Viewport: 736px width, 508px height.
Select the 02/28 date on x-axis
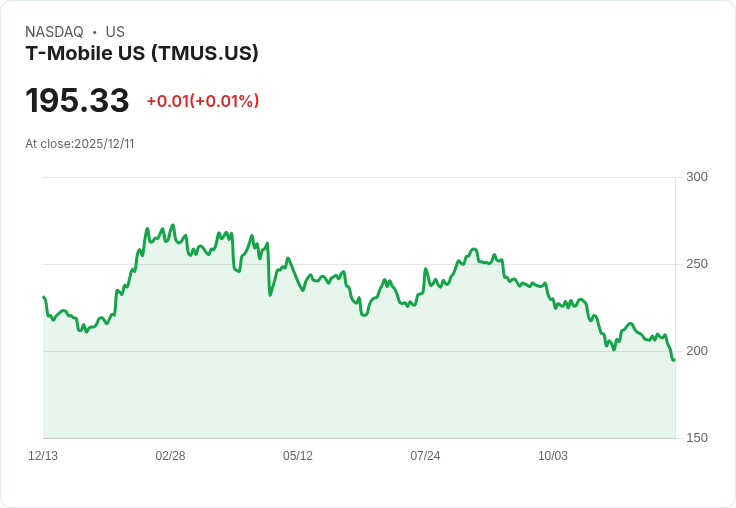coord(170,456)
